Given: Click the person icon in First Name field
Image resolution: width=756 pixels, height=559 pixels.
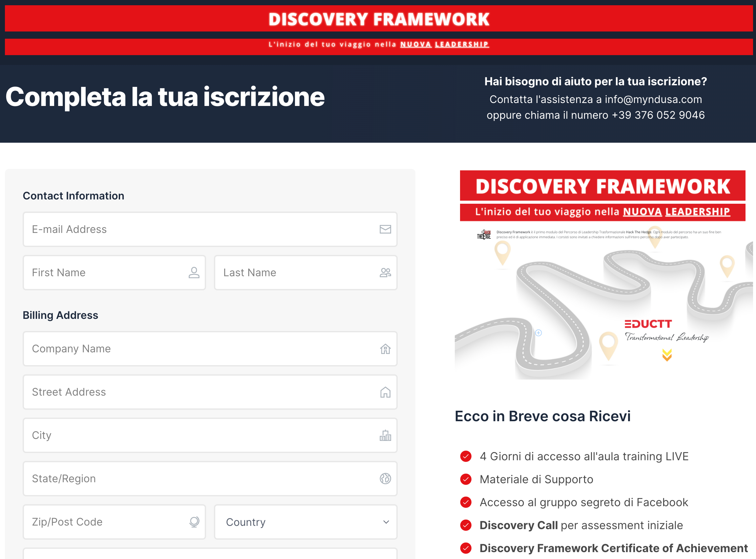Looking at the screenshot, I should click(194, 273).
